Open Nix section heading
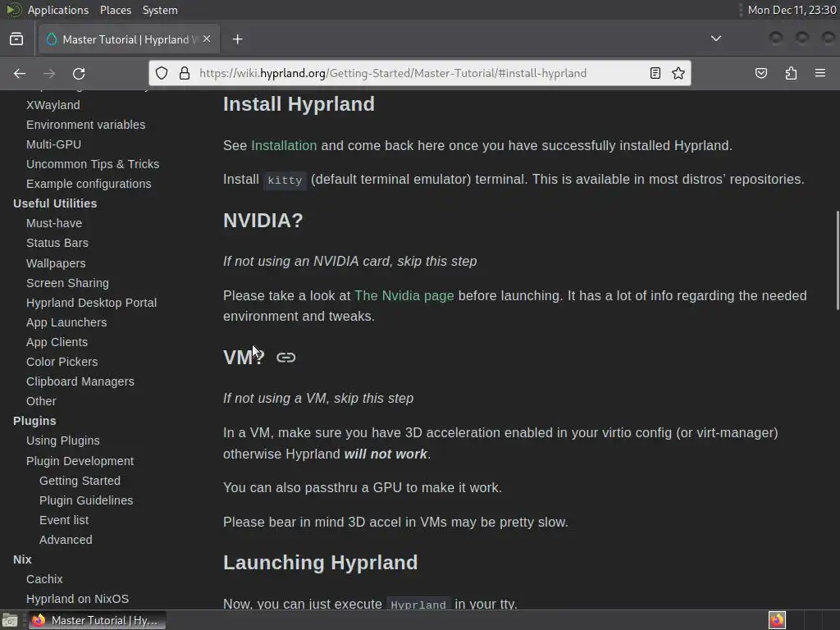This screenshot has height=630, width=840. click(22, 559)
